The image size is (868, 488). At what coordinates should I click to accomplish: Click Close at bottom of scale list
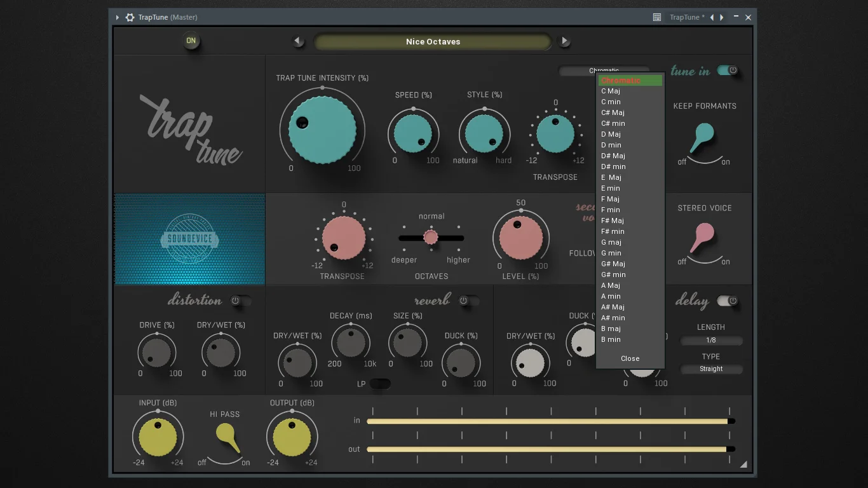[630, 358]
